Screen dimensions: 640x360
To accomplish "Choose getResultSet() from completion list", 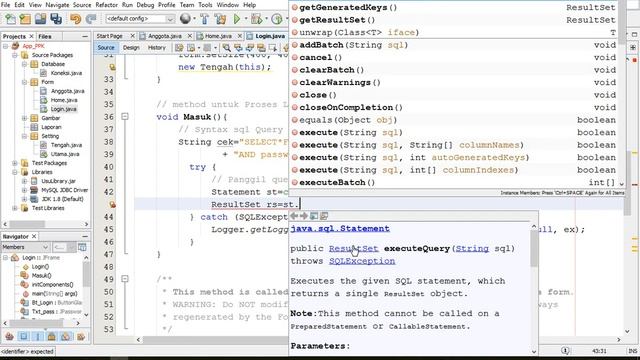I will point(453,20).
